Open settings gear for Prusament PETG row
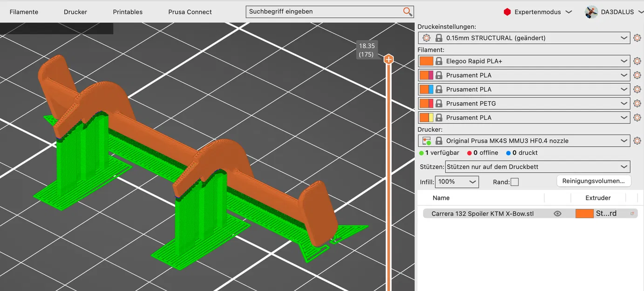 637,103
